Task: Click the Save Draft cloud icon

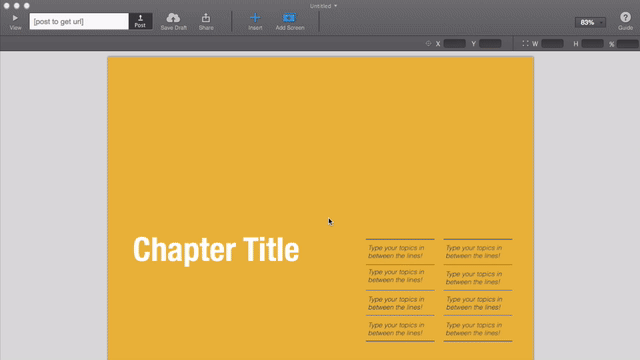Action: 173,18
